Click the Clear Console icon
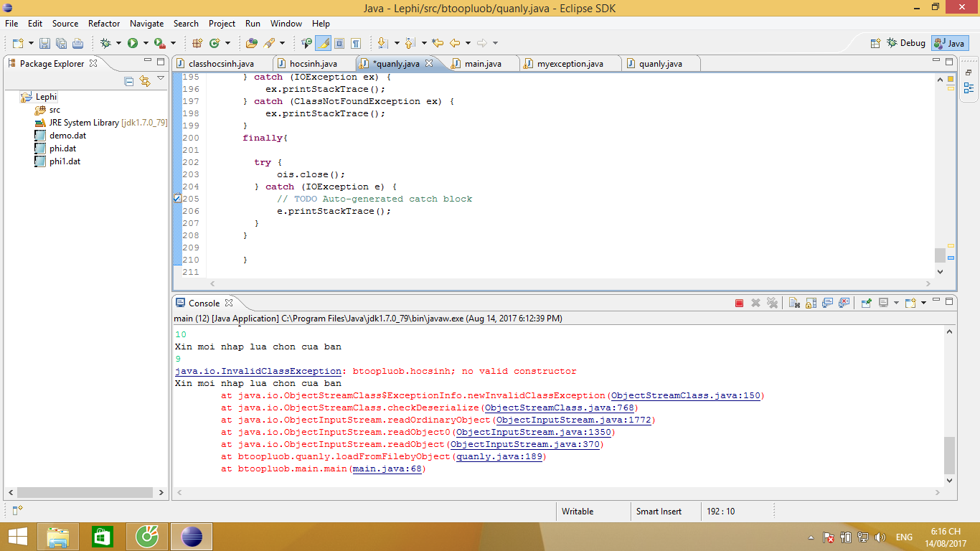The height and width of the screenshot is (551, 980). click(x=794, y=303)
